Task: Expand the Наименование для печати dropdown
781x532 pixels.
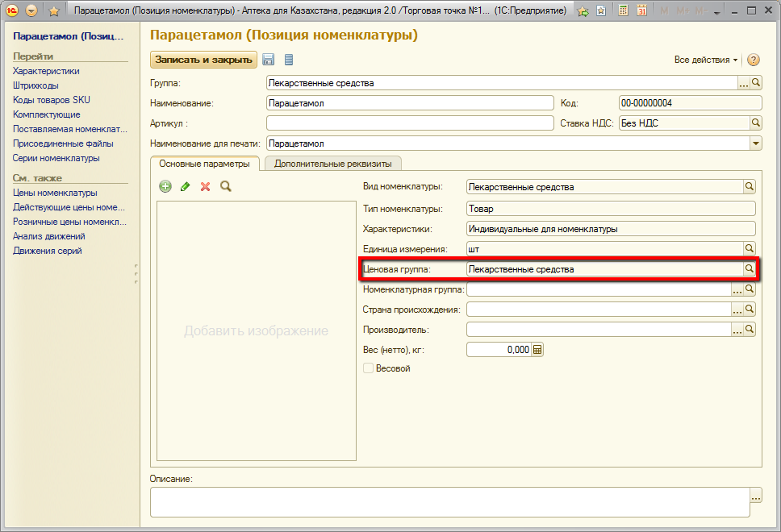Action: (756, 143)
